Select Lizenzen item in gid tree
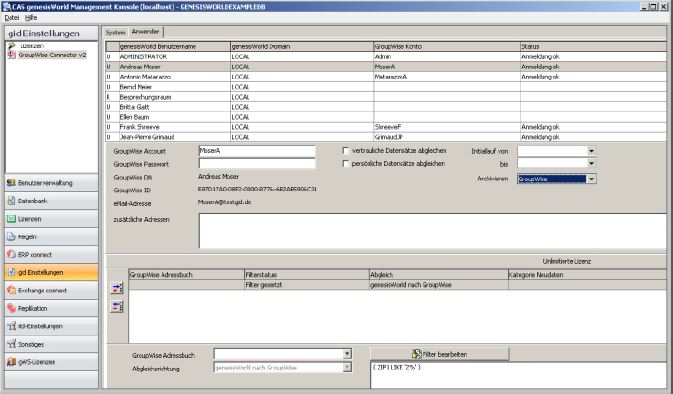Viewport: 673px width, 394px height. pyautogui.click(x=31, y=45)
